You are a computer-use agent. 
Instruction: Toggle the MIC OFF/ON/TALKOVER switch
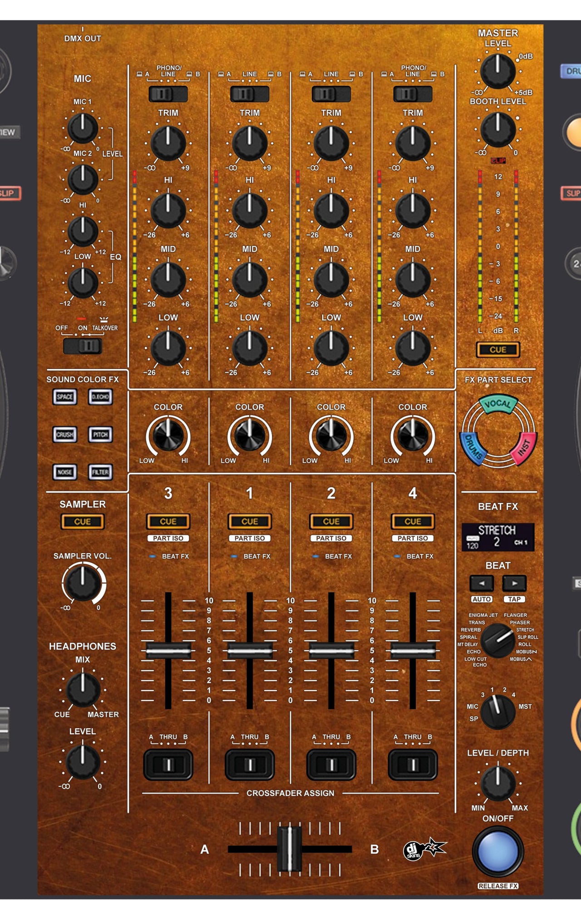click(83, 346)
